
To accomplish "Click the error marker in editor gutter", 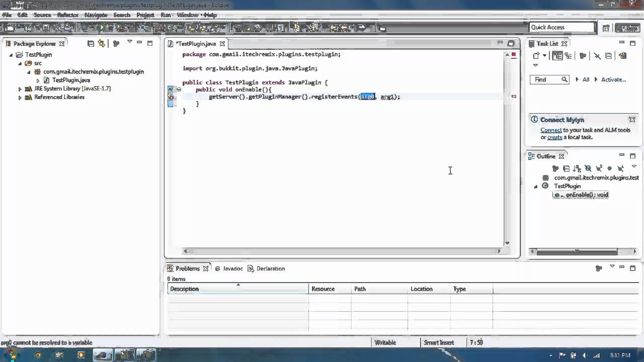I will 171,97.
